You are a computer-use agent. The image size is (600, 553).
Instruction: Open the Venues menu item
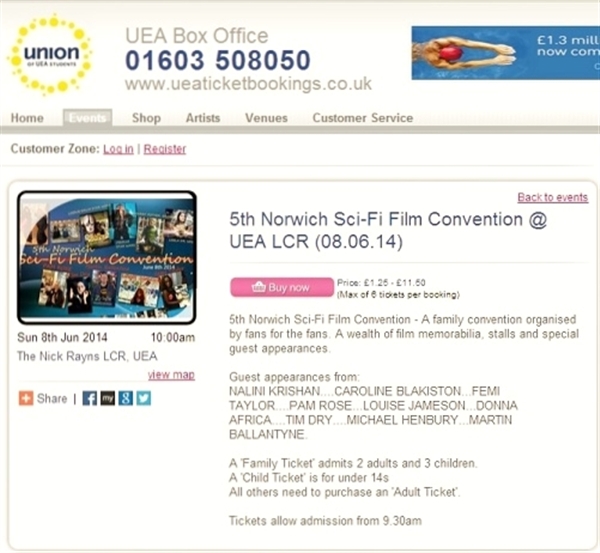pyautogui.click(x=266, y=118)
